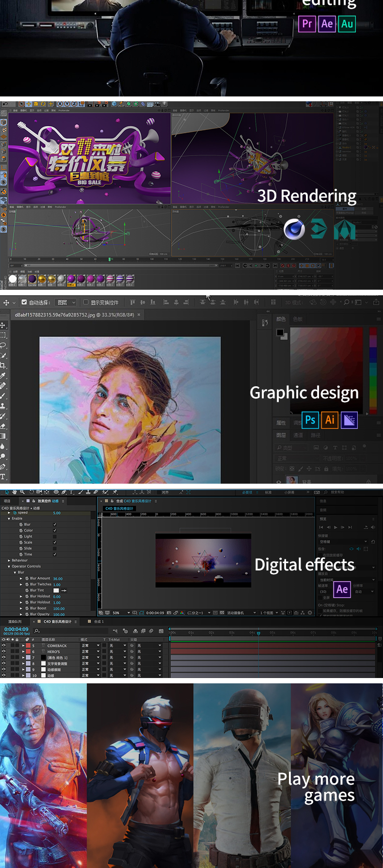Screen dimensions: 383x868
Task: Collapse the Operator Controls group
Action: coord(9,566)
